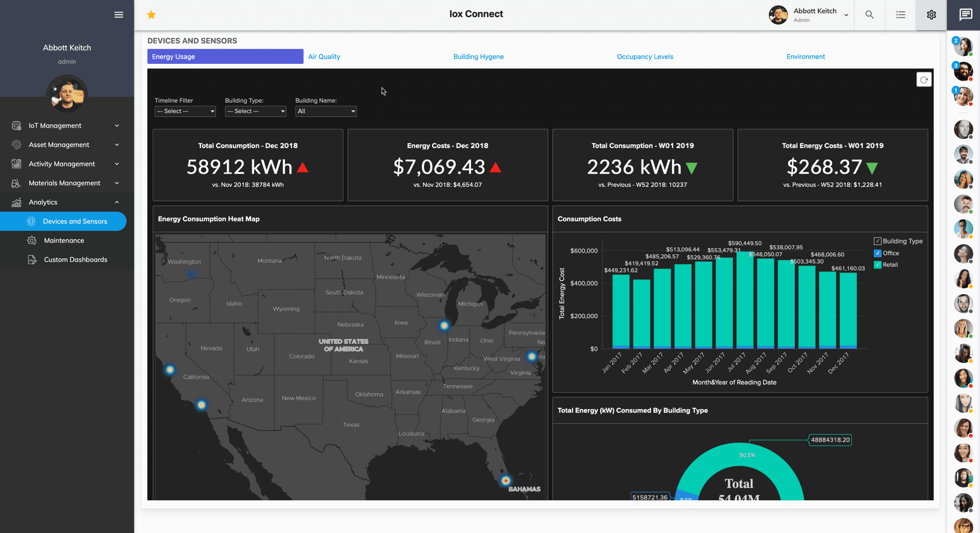Click the Activity Management calendar icon

16,163
